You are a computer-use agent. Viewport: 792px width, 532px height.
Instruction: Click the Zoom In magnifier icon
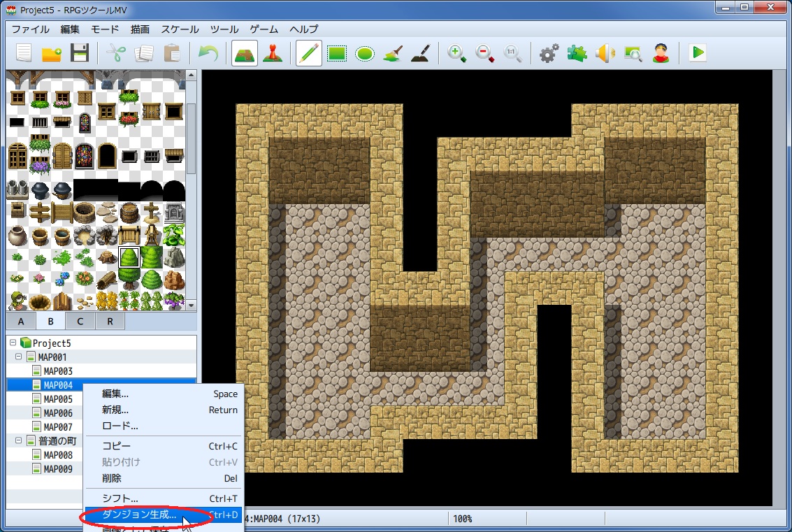point(457,53)
